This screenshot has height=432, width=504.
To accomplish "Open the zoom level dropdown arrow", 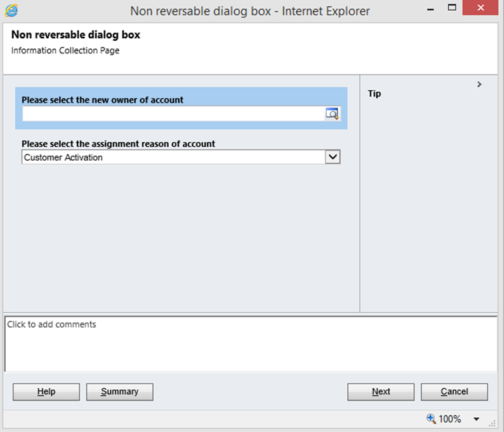I will 477,419.
